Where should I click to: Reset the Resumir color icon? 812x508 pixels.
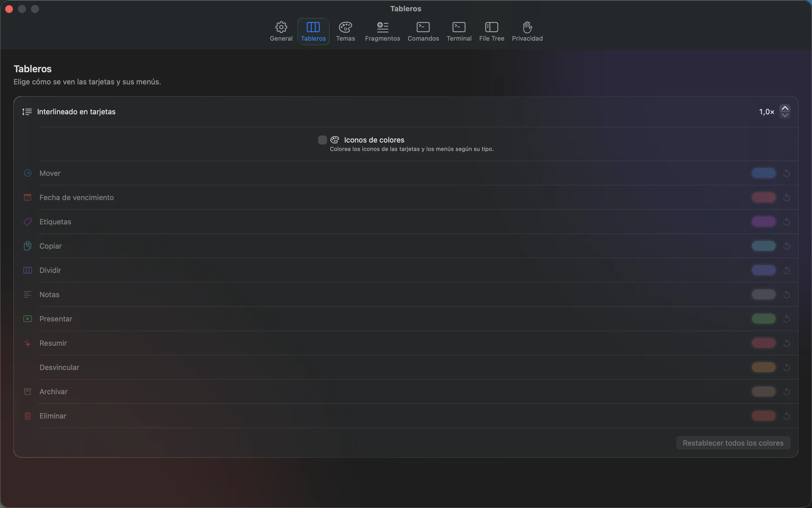coord(787,343)
